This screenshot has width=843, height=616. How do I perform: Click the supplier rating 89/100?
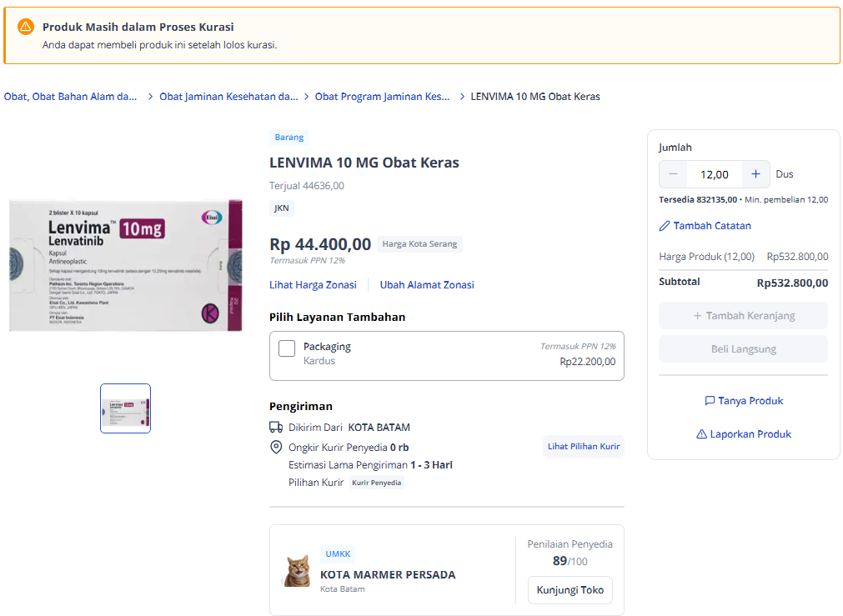coord(570,561)
